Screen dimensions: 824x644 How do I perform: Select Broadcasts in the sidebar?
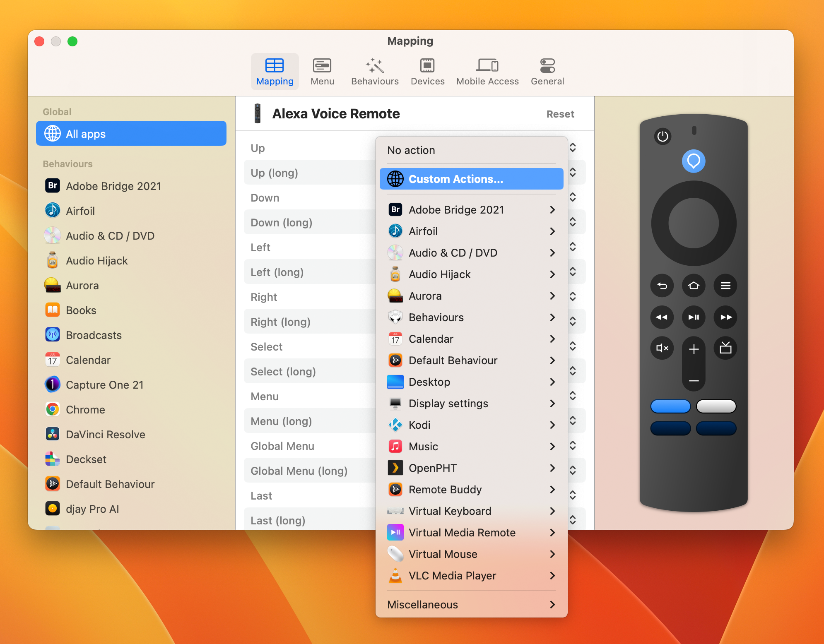point(131,335)
